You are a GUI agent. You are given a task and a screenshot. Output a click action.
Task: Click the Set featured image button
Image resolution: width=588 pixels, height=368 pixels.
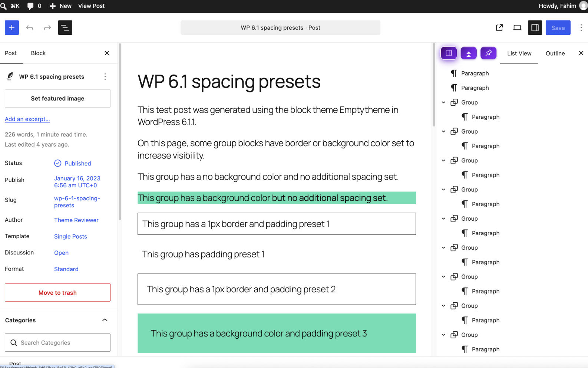[x=57, y=98]
